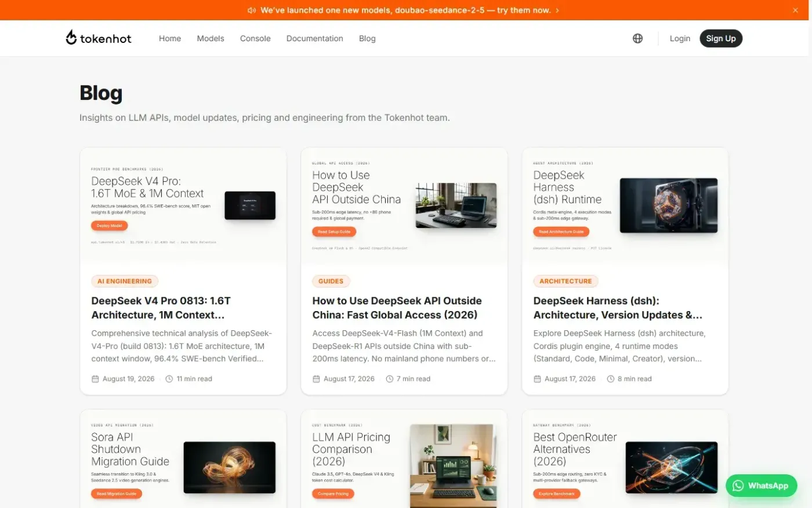The width and height of the screenshot is (812, 508).
Task: Select the Blog nav item
Action: tap(367, 38)
